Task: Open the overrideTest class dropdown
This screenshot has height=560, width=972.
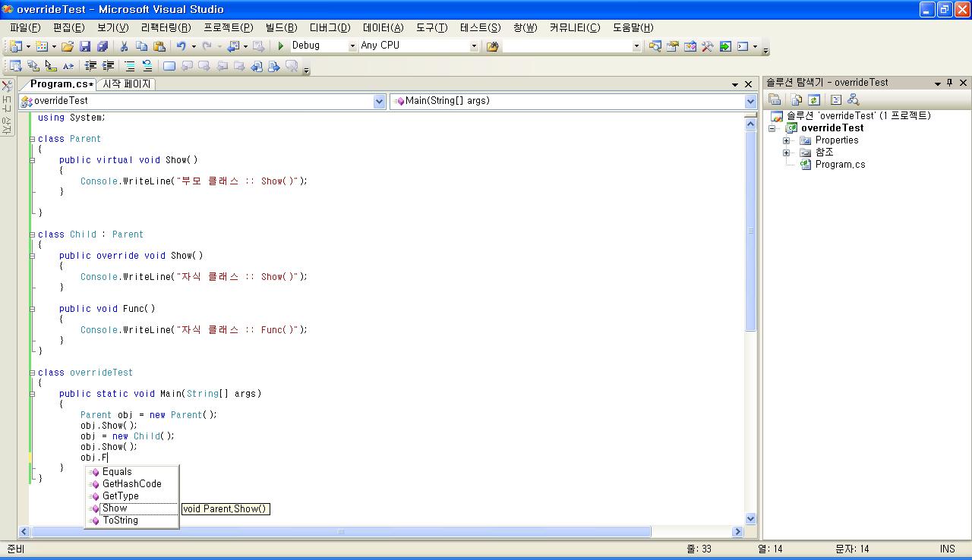Action: (380, 101)
